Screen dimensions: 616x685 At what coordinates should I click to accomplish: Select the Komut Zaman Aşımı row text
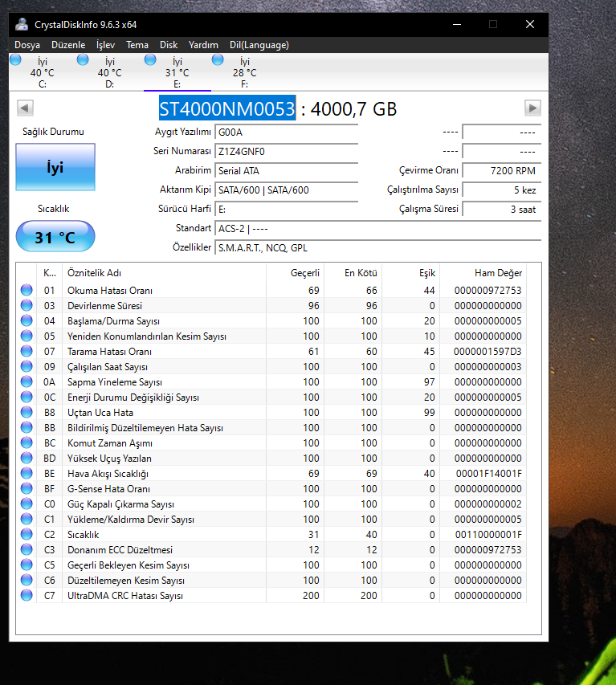click(x=110, y=443)
